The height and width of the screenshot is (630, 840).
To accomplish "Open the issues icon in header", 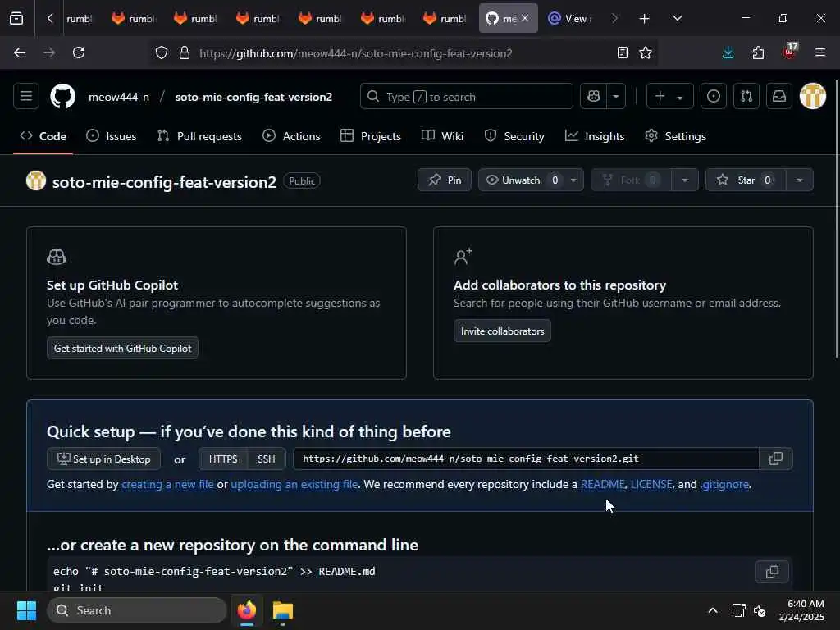I will click(713, 97).
